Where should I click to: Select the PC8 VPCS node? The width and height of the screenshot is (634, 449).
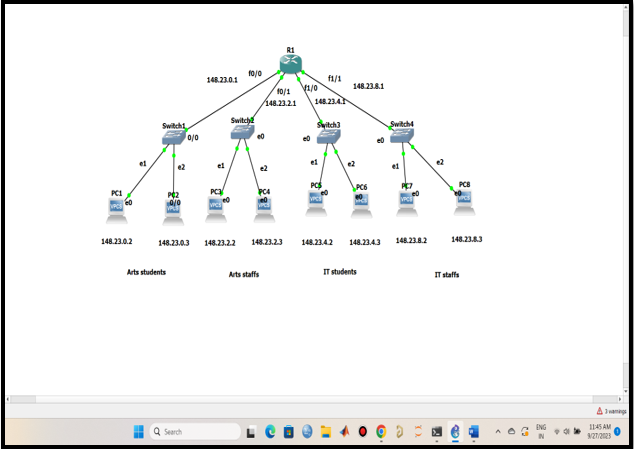tap(464, 202)
